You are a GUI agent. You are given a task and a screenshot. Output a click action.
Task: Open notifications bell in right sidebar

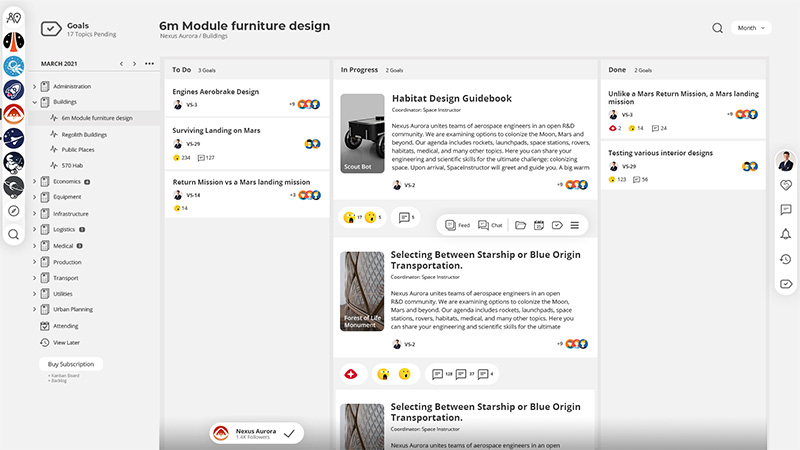[786, 234]
